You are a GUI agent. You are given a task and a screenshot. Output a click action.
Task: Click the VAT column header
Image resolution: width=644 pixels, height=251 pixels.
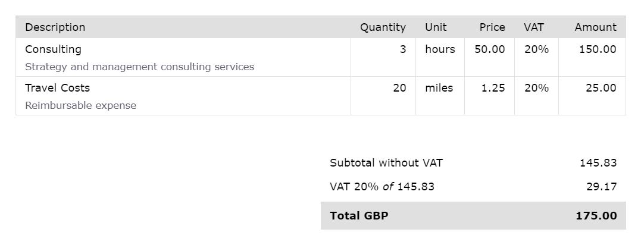[x=533, y=27]
